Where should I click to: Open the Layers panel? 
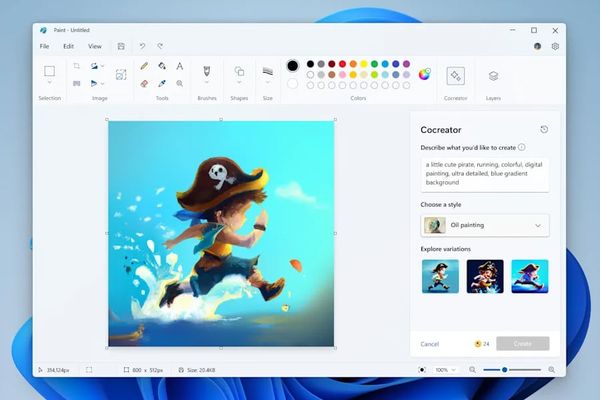tap(493, 76)
